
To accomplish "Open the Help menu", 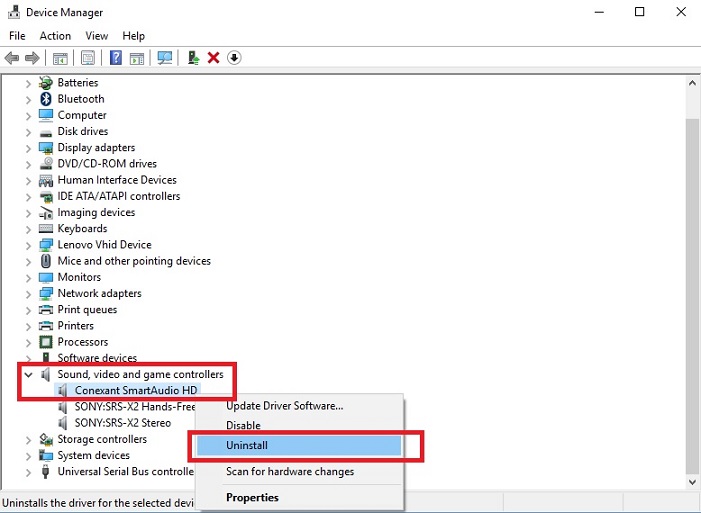I will pos(134,36).
